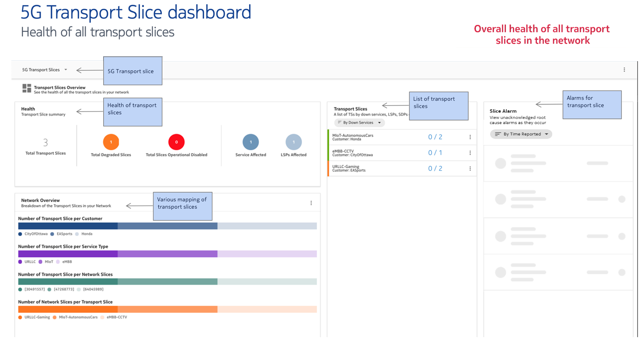Open the Network Overview panel kebab menu
The image size is (644, 339).
point(311,203)
